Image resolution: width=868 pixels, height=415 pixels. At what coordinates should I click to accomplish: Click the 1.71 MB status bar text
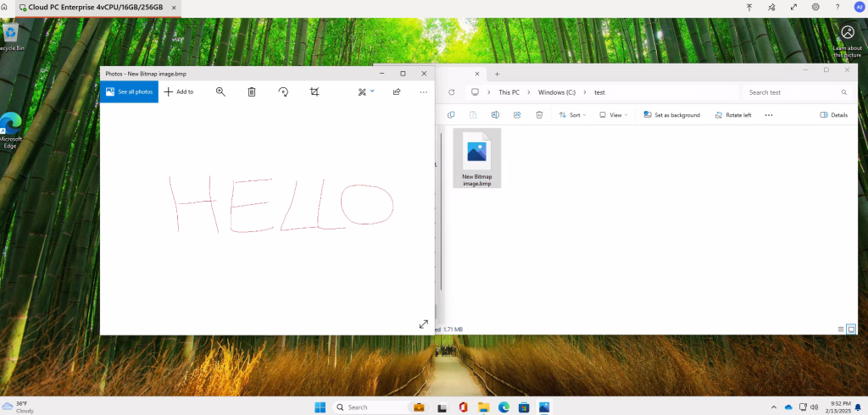(x=453, y=329)
